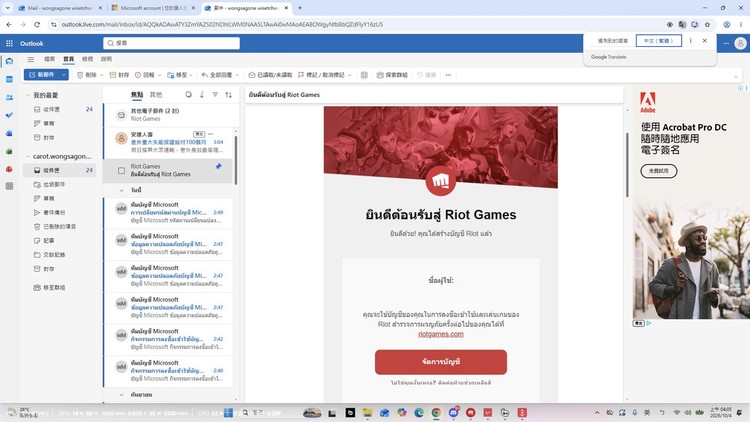Switch to the 檔案 ribbon tab
Screen dimensions: 750x422
click(x=50, y=59)
